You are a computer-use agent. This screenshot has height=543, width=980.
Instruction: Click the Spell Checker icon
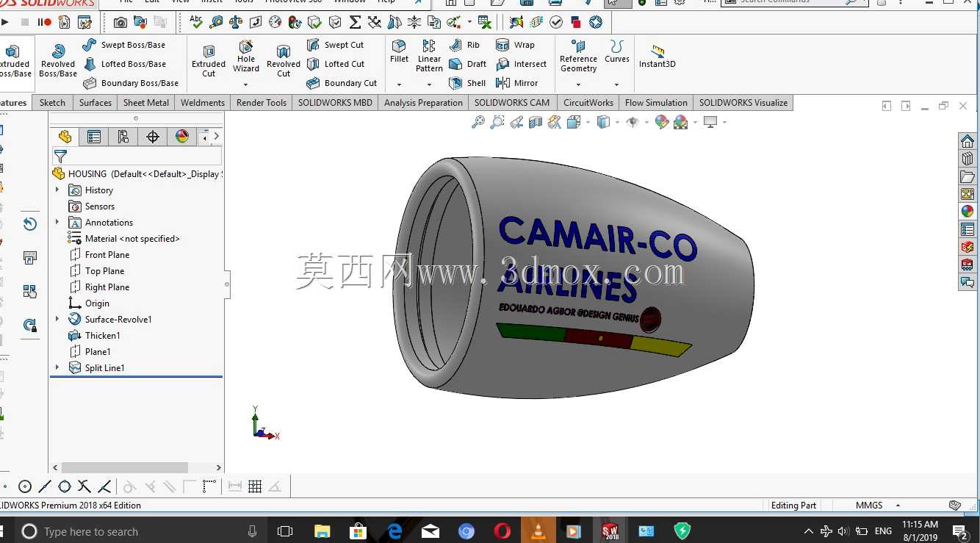196,22
